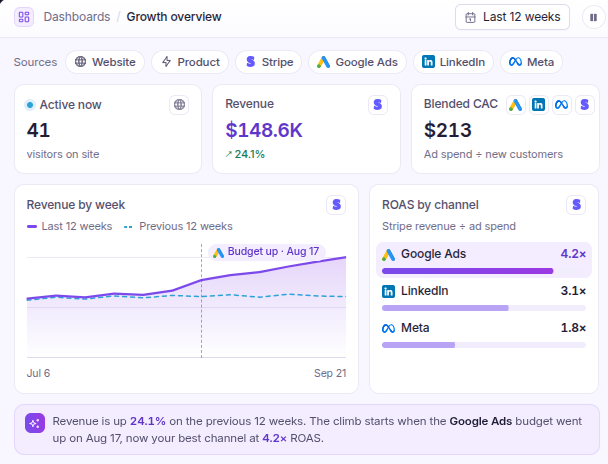The width and height of the screenshot is (608, 464).
Task: Toggle the Meta source chip
Action: coord(531,62)
